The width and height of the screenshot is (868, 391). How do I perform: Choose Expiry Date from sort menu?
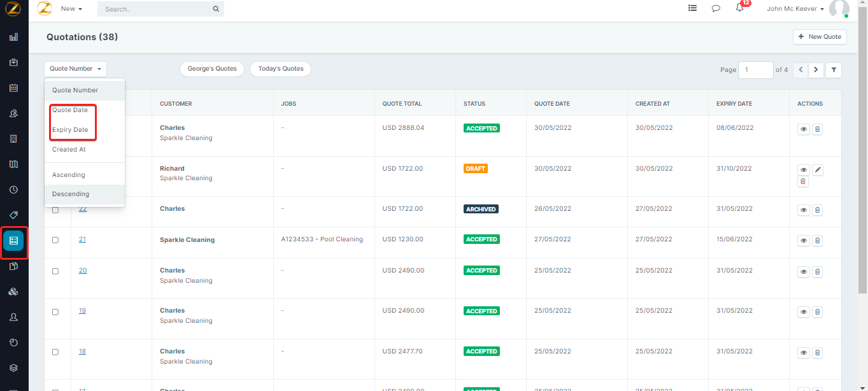(x=70, y=130)
